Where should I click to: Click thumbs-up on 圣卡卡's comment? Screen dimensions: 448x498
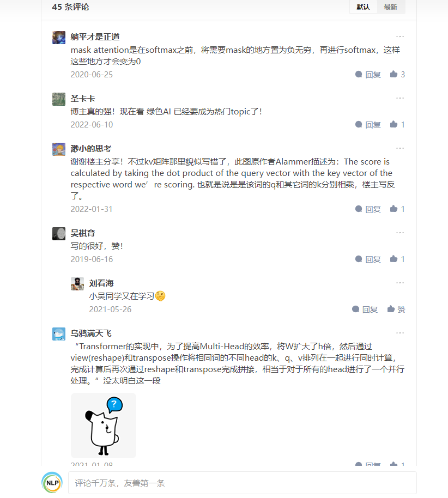pos(397,124)
